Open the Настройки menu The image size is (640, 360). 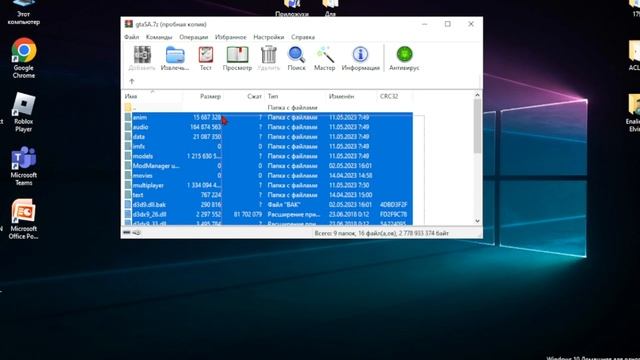269,37
